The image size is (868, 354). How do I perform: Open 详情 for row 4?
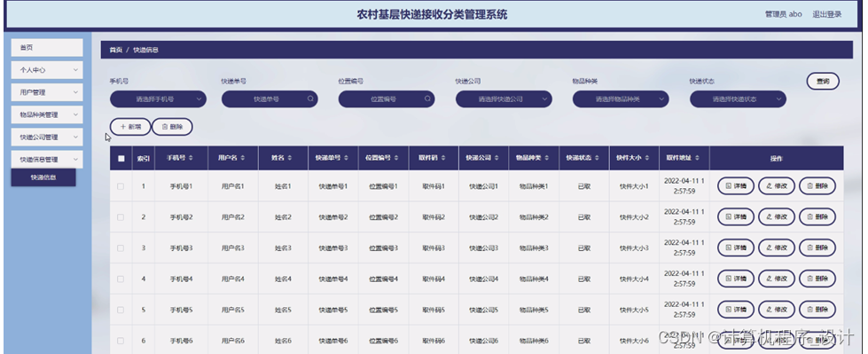(x=736, y=279)
